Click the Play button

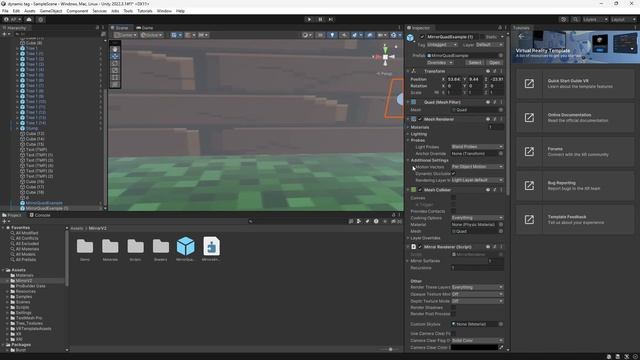click(309, 19)
